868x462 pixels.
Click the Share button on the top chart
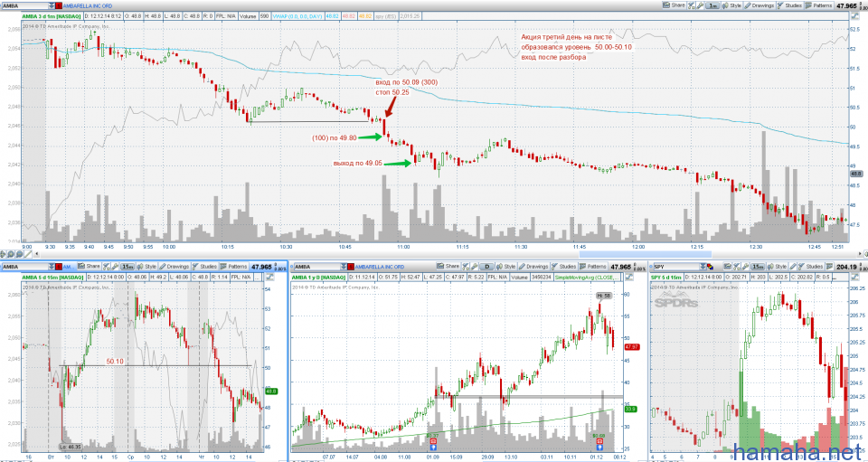(x=675, y=5)
